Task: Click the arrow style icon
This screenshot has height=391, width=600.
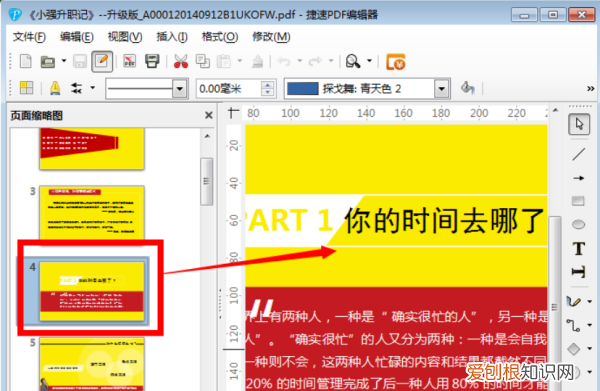Action: point(77,88)
